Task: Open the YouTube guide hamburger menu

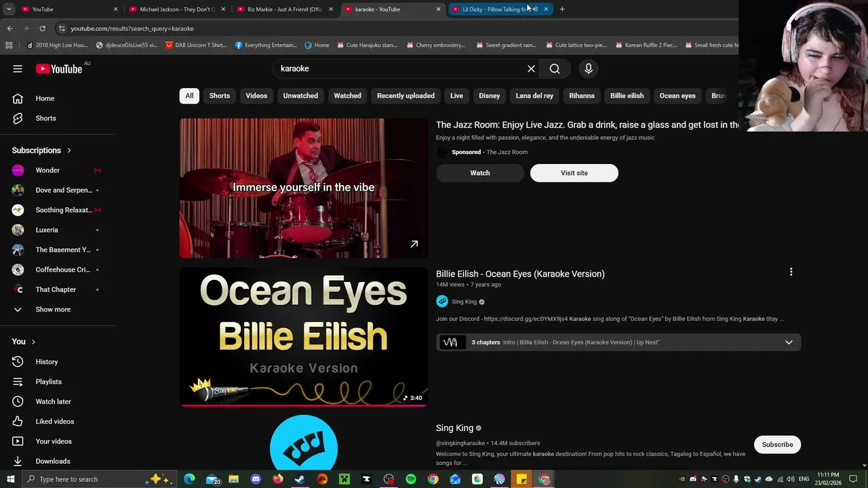Action: 18,68
